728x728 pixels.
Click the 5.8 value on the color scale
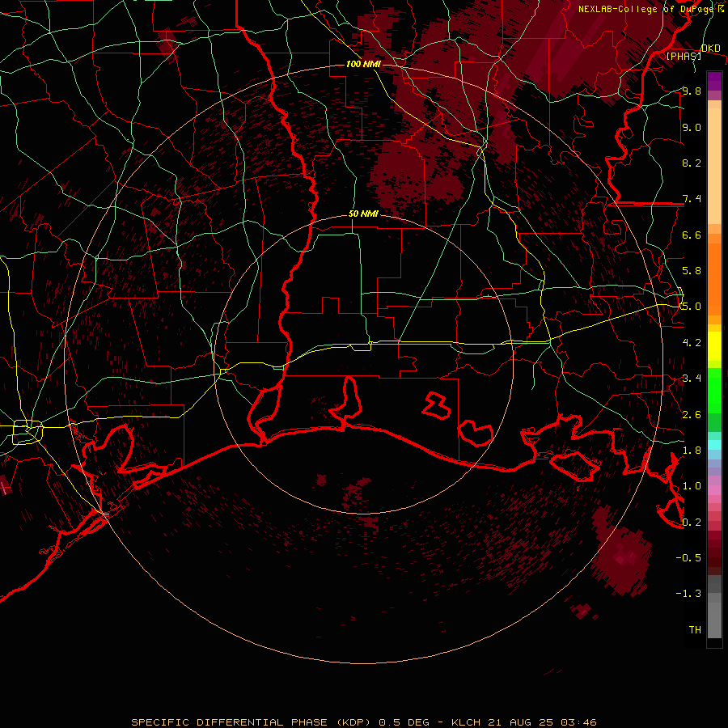click(692, 271)
